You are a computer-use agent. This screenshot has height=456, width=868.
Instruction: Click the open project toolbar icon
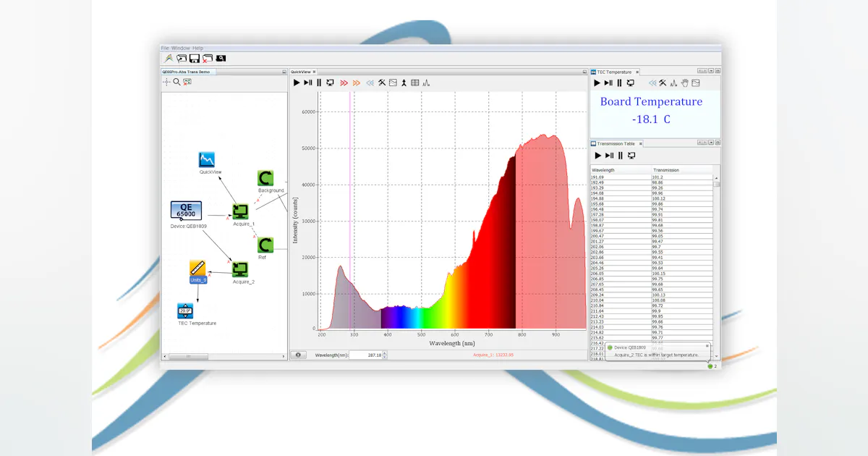click(x=182, y=59)
